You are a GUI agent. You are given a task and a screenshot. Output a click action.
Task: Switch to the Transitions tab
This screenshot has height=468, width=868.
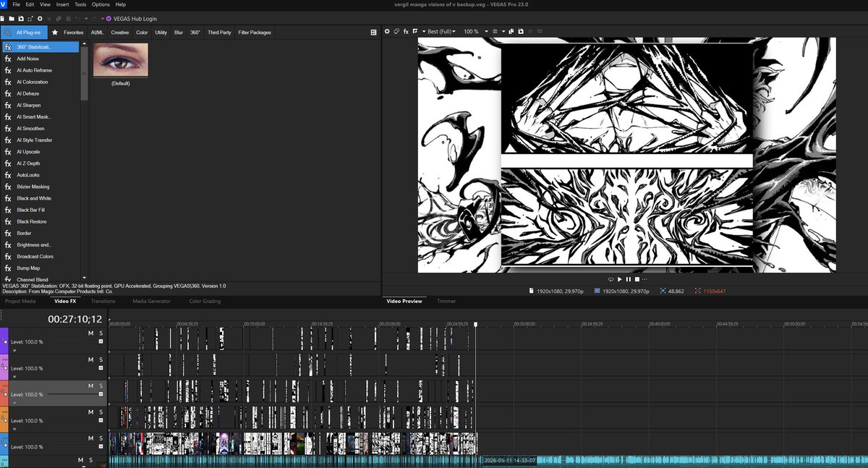tap(103, 301)
